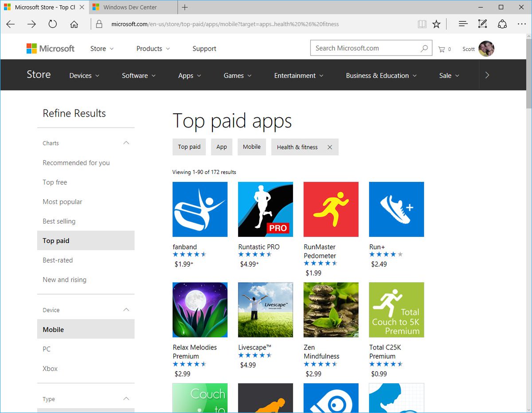Open the search with the magnifying glass icon
Viewport: 532px width, 413px height.
pyautogui.click(x=424, y=48)
